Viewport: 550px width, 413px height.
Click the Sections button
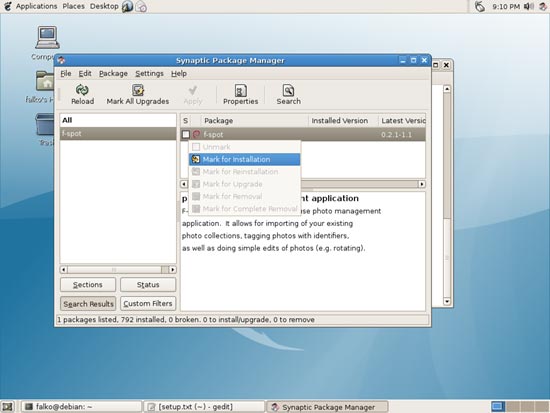pos(88,285)
